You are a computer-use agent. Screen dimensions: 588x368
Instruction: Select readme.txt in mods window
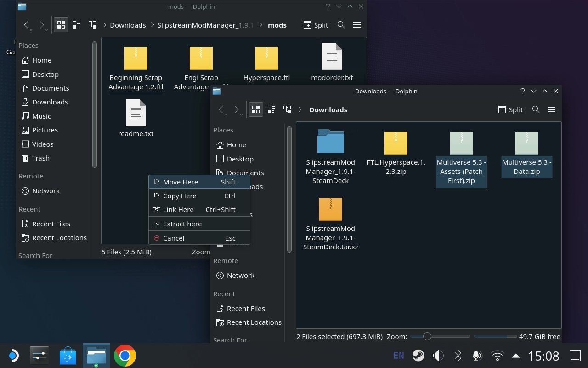point(136,119)
